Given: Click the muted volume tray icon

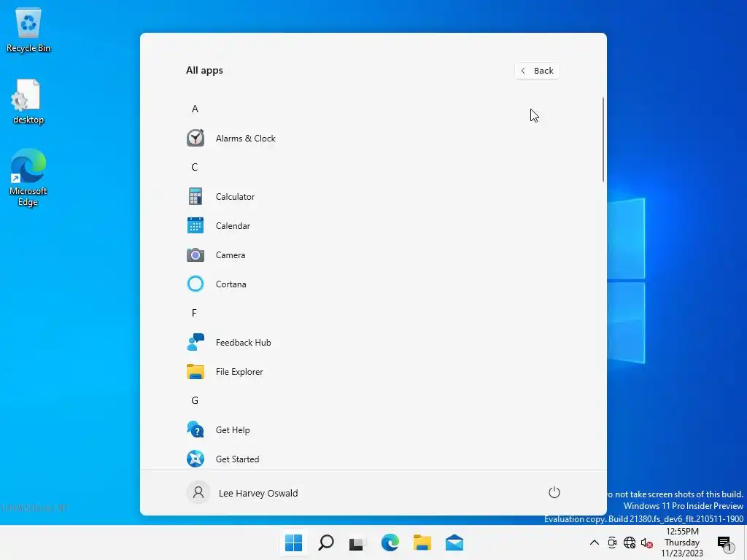Looking at the screenshot, I should [x=646, y=542].
